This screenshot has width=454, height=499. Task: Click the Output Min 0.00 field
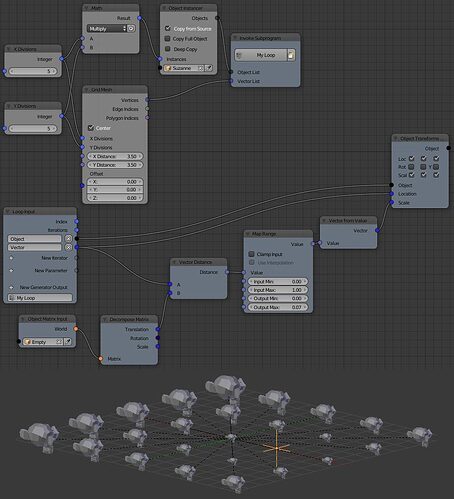(x=277, y=298)
